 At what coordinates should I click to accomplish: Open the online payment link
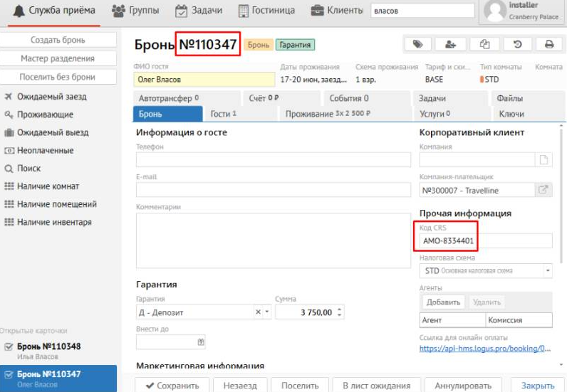[484, 349]
